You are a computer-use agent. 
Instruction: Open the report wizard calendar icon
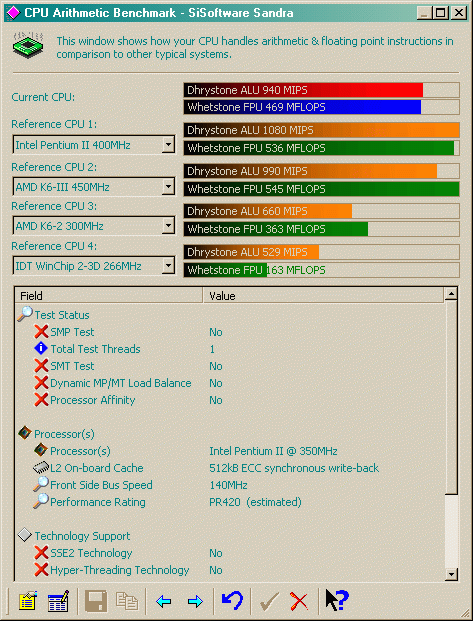coord(58,602)
